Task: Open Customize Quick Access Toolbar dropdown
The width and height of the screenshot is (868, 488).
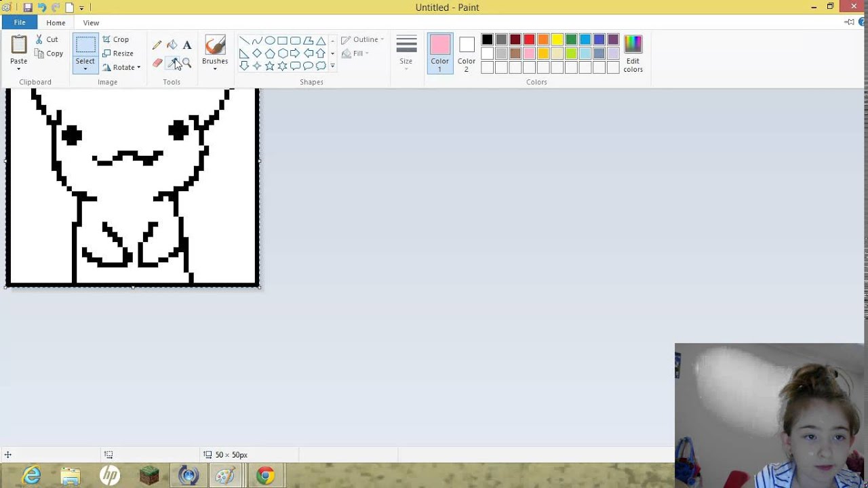Action: tap(81, 8)
